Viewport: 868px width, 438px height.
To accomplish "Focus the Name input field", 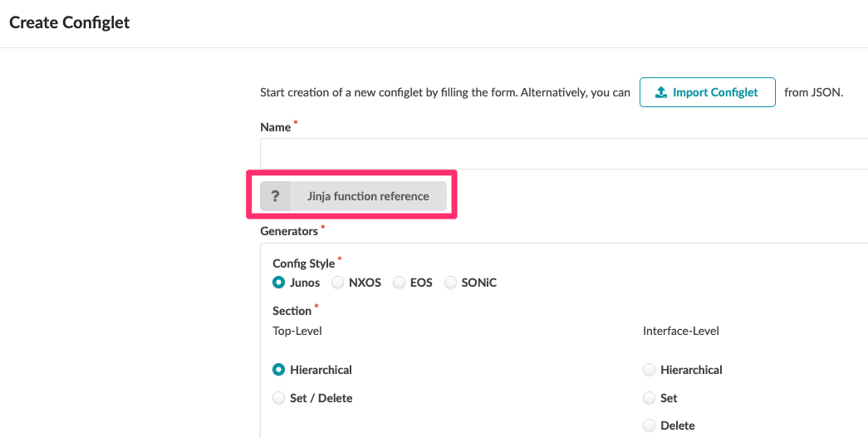I will (x=563, y=154).
